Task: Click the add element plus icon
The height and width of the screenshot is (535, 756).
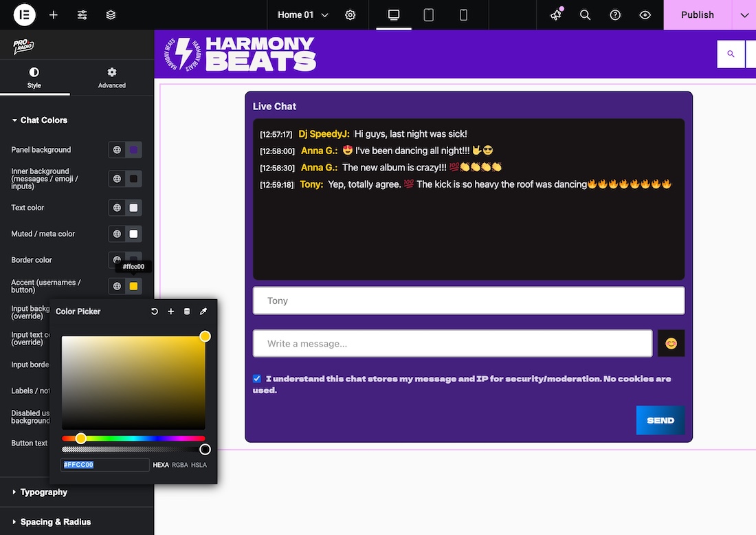Action: pos(54,14)
